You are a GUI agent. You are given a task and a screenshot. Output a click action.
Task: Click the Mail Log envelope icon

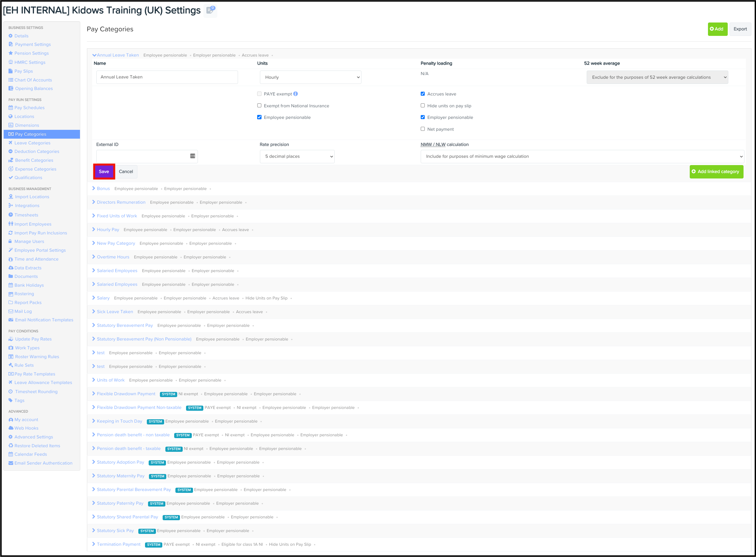point(11,311)
